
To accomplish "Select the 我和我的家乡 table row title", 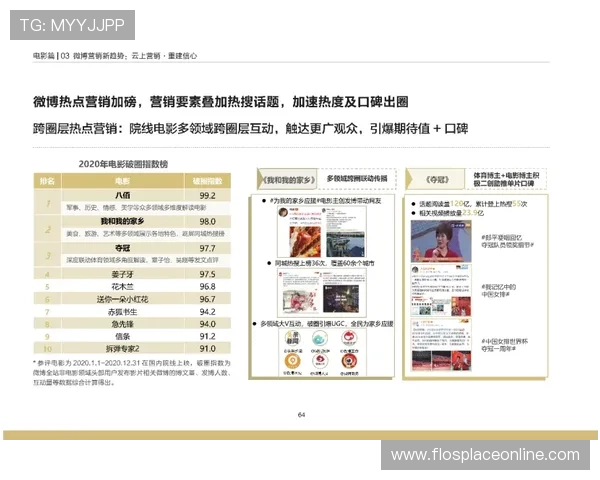I will click(x=122, y=221).
